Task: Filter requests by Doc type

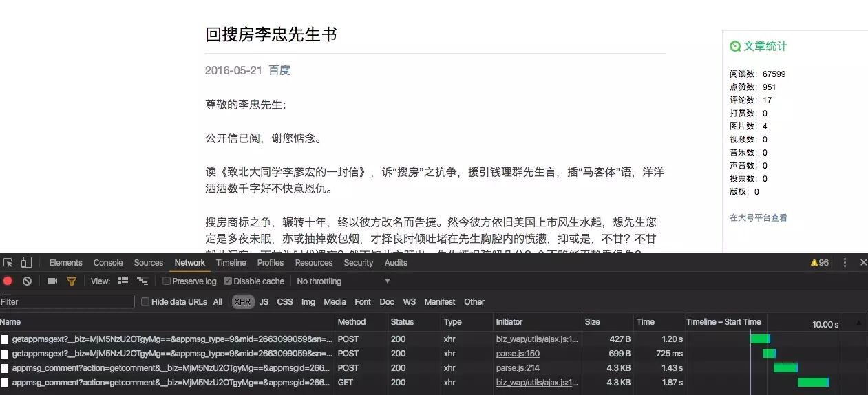Action: [x=387, y=301]
